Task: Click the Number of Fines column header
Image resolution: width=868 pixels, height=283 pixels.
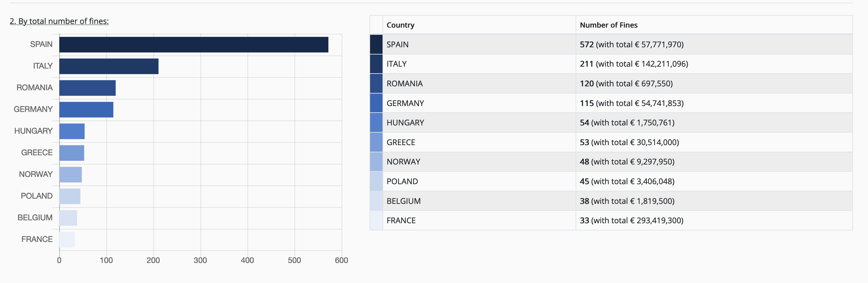Action: pyautogui.click(x=608, y=25)
